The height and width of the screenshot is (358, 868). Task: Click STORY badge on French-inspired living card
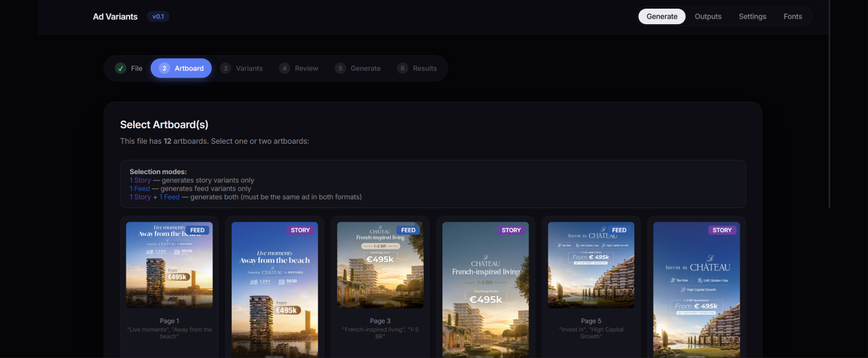(x=511, y=230)
